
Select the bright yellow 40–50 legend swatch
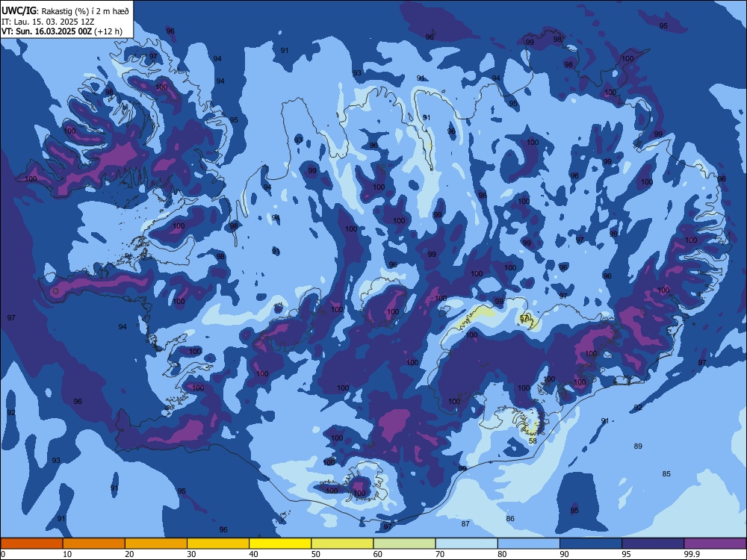point(280,544)
